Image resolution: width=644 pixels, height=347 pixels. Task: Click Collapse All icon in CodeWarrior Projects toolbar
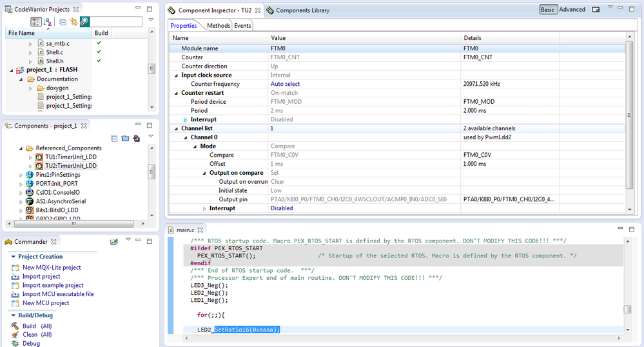pyautogui.click(x=63, y=22)
